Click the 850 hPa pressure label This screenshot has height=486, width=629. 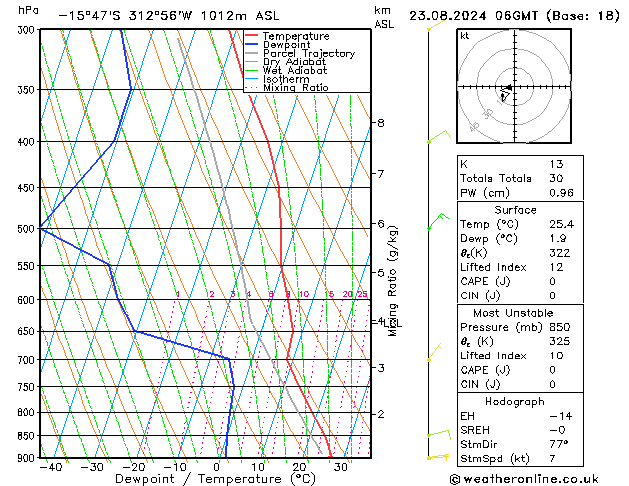[x=28, y=435]
